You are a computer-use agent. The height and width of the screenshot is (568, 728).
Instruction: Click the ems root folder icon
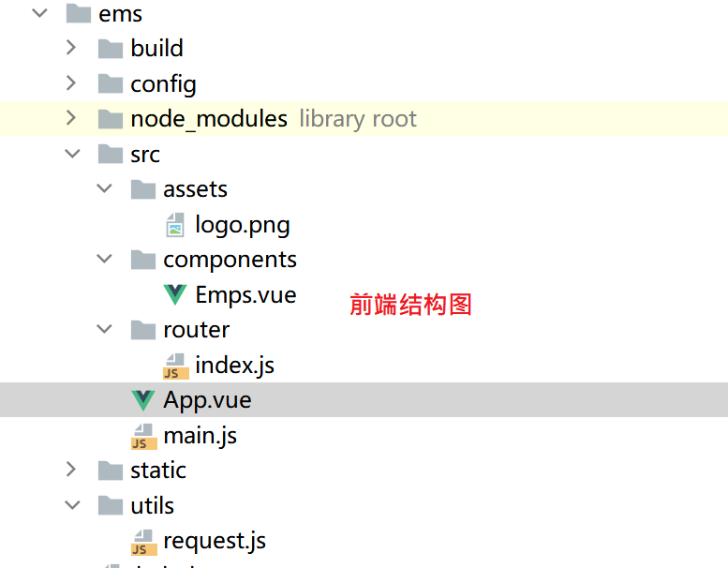tap(78, 14)
